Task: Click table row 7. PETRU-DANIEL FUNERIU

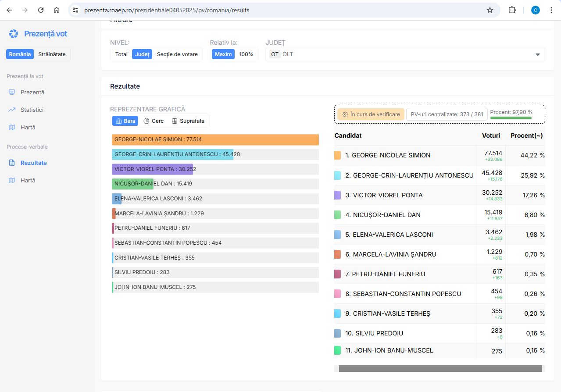Action: tap(440, 274)
